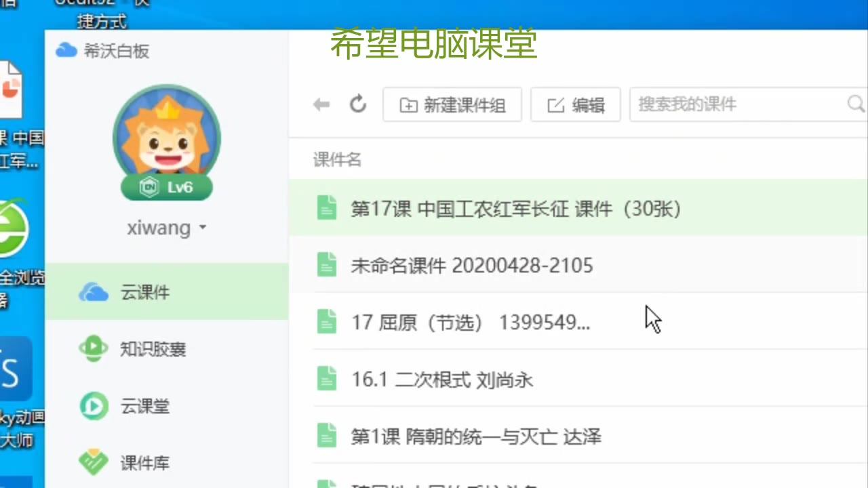Click file icon beside 未命名课件

pos(327,265)
